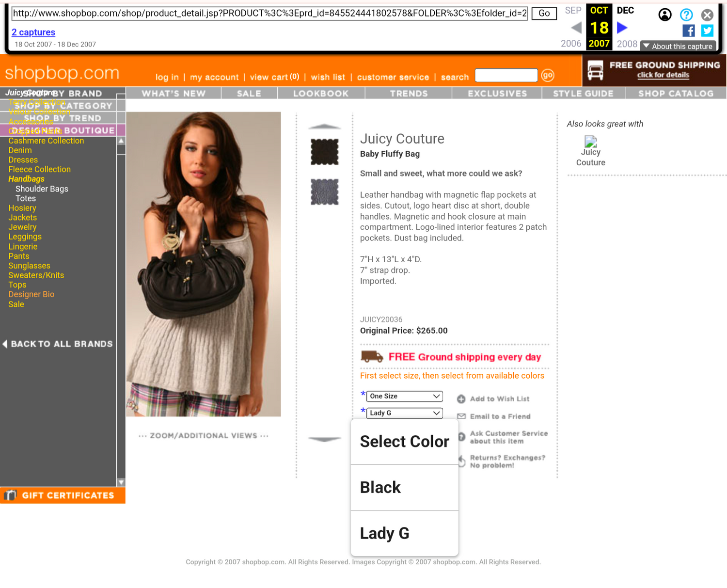
Task: Select the black leather color swatch
Action: point(324,152)
